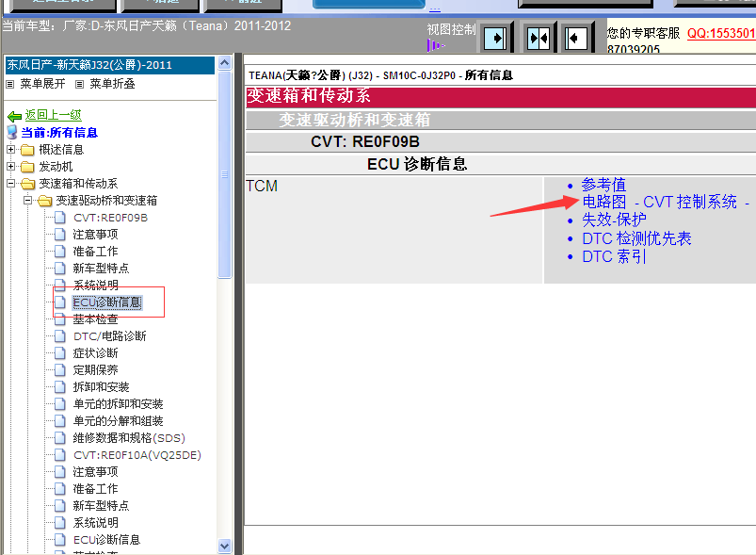The height and width of the screenshot is (555, 756).
Task: Click page icon beside 定期保养
Action: [60, 370]
